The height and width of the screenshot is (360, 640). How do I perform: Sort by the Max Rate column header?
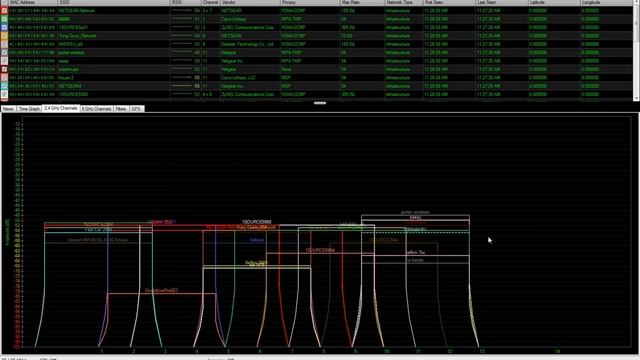362,2
